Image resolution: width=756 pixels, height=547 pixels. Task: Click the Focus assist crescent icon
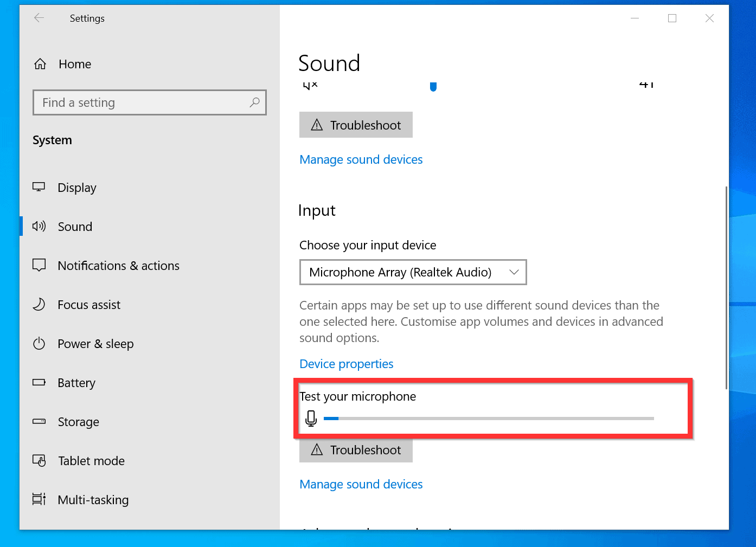point(39,304)
